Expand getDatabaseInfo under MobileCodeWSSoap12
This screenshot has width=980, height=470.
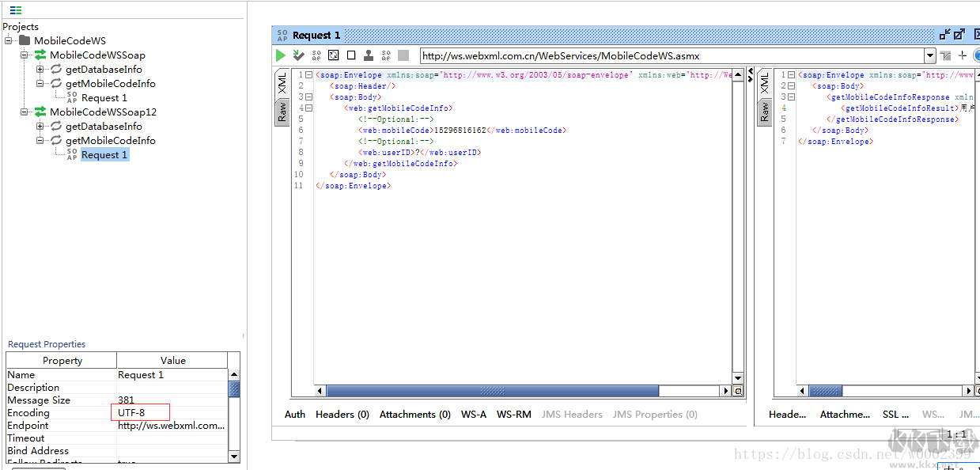[40, 127]
